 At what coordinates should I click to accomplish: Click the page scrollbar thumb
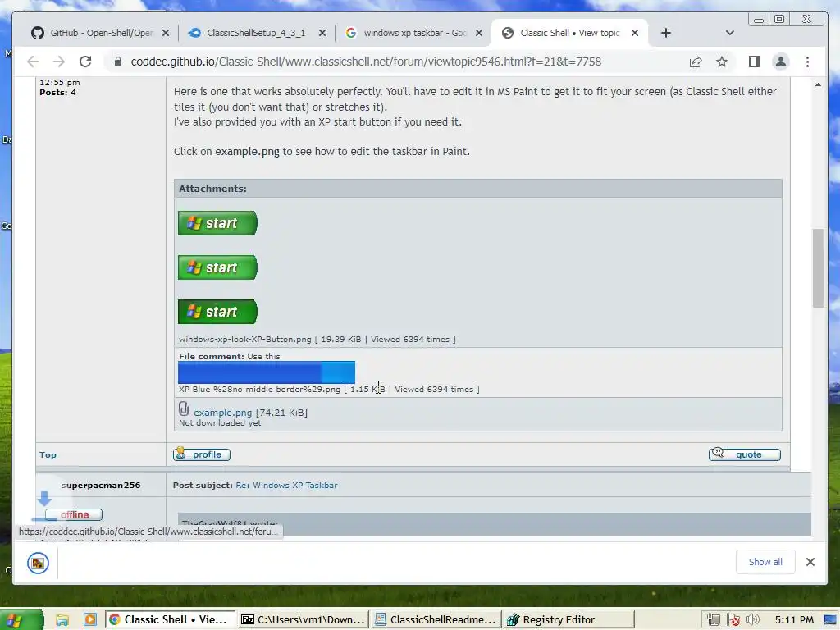[x=818, y=268]
